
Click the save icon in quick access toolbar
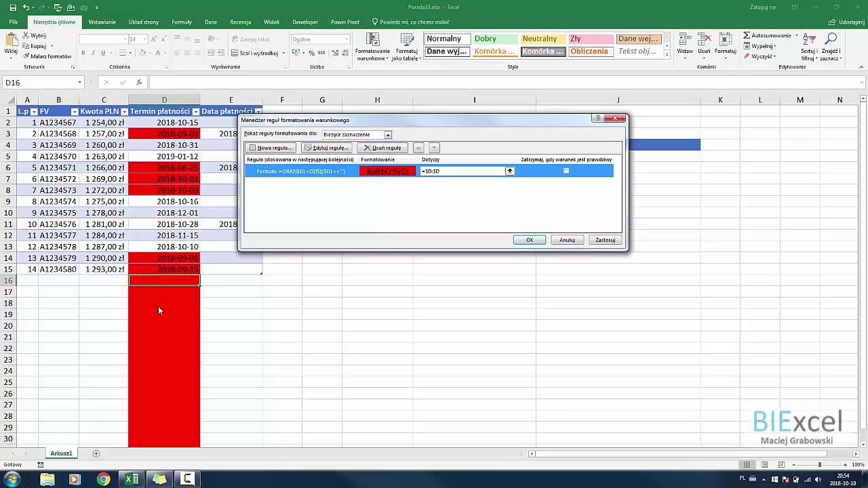(x=13, y=7)
